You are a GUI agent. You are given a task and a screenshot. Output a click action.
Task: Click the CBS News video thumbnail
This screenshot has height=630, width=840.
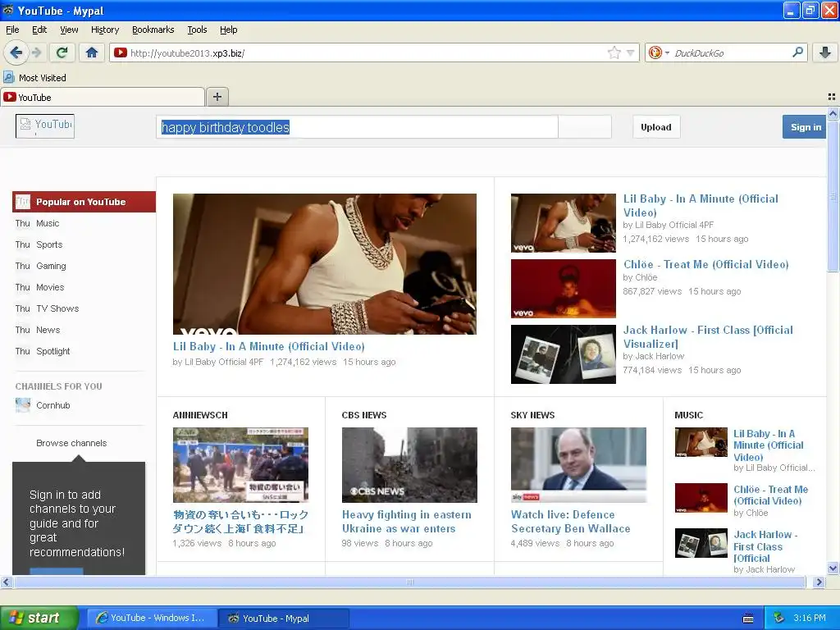410,465
